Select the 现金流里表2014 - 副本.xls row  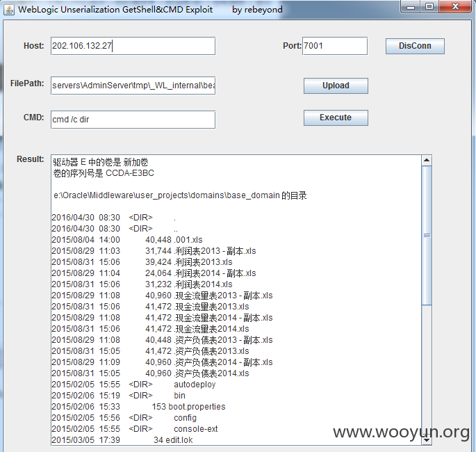tap(162, 318)
